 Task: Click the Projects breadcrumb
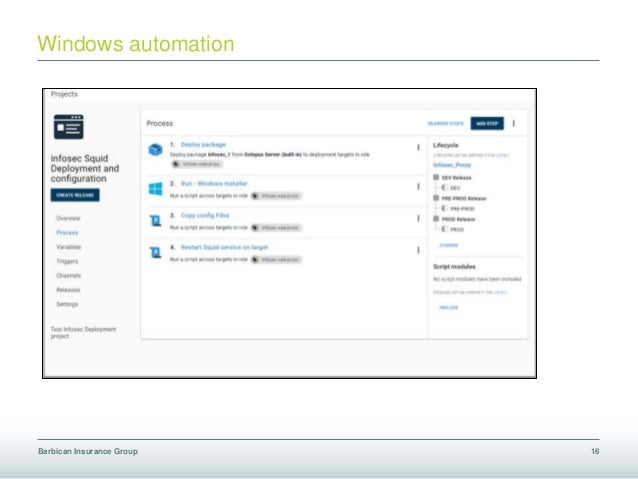64,94
